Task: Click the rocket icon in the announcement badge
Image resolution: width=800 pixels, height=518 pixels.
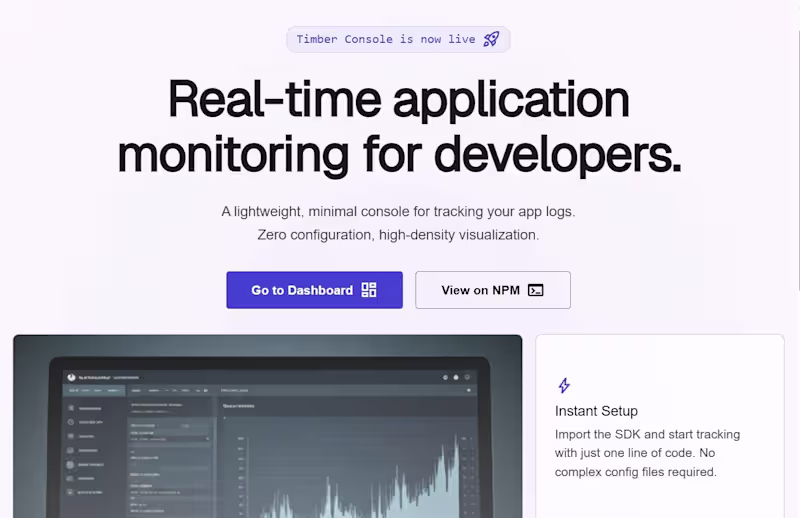Action: coord(491,39)
